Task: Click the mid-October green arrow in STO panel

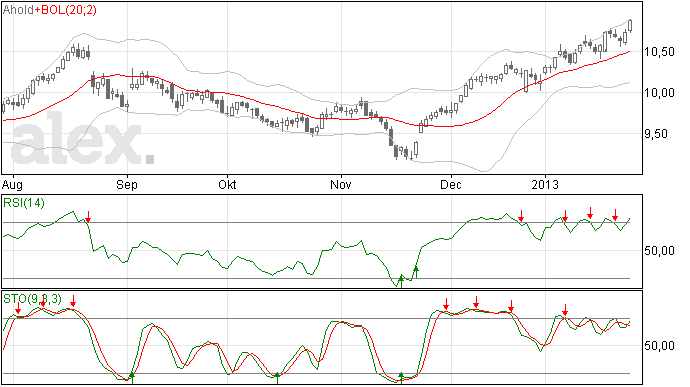Action: tap(277, 377)
